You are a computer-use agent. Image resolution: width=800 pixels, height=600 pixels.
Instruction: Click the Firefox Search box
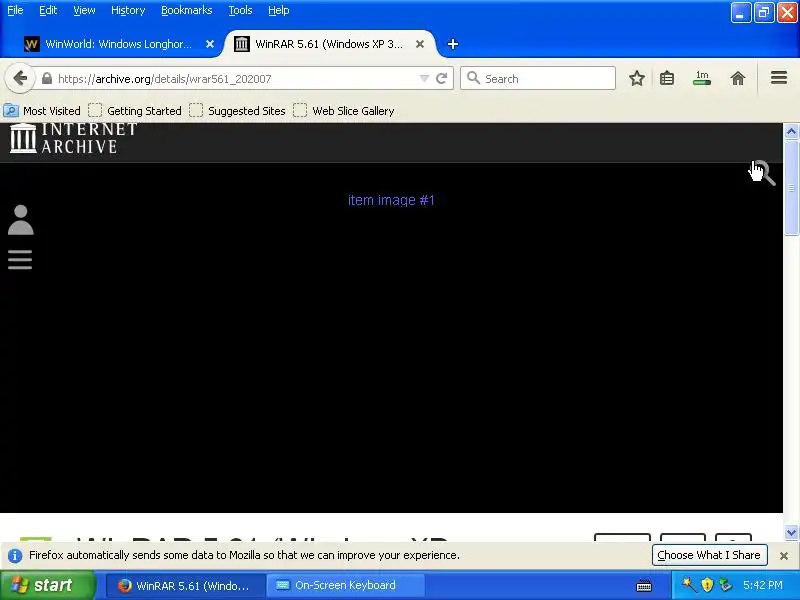click(538, 79)
